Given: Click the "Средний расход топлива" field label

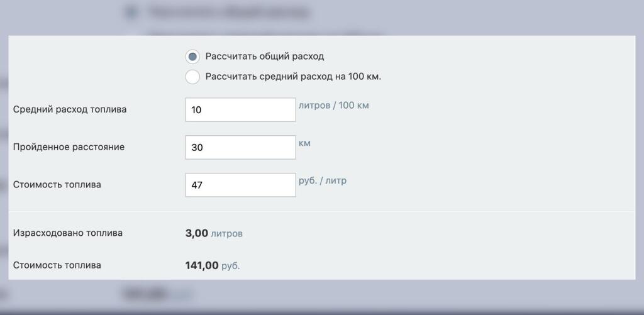Looking at the screenshot, I should 70,109.
